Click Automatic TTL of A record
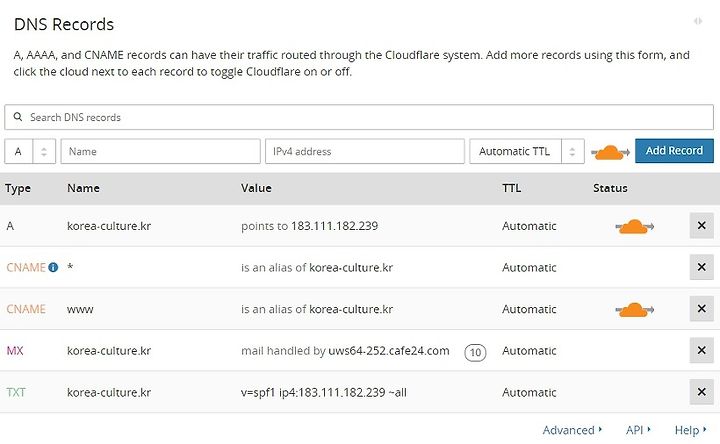Viewport: 720px width, 444px height. 529,226
